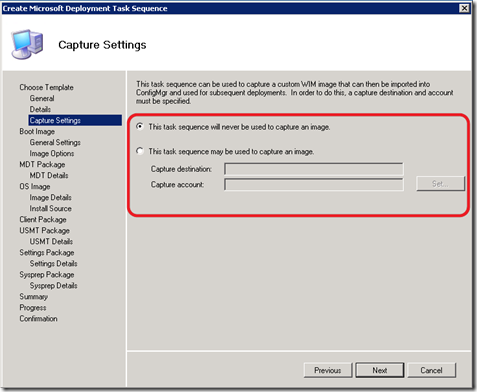The height and width of the screenshot is (392, 477).
Task: Open the Summary step
Action: pyautogui.click(x=33, y=296)
